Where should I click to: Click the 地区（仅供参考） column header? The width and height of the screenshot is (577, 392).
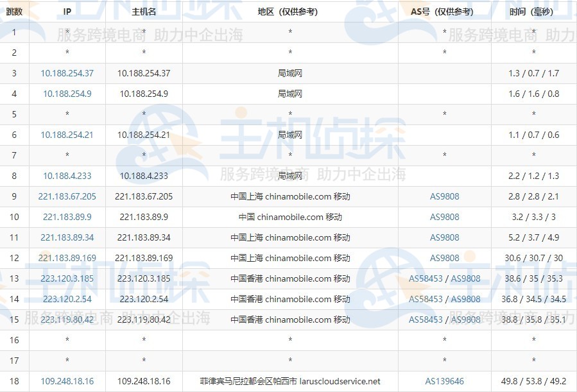(290, 12)
